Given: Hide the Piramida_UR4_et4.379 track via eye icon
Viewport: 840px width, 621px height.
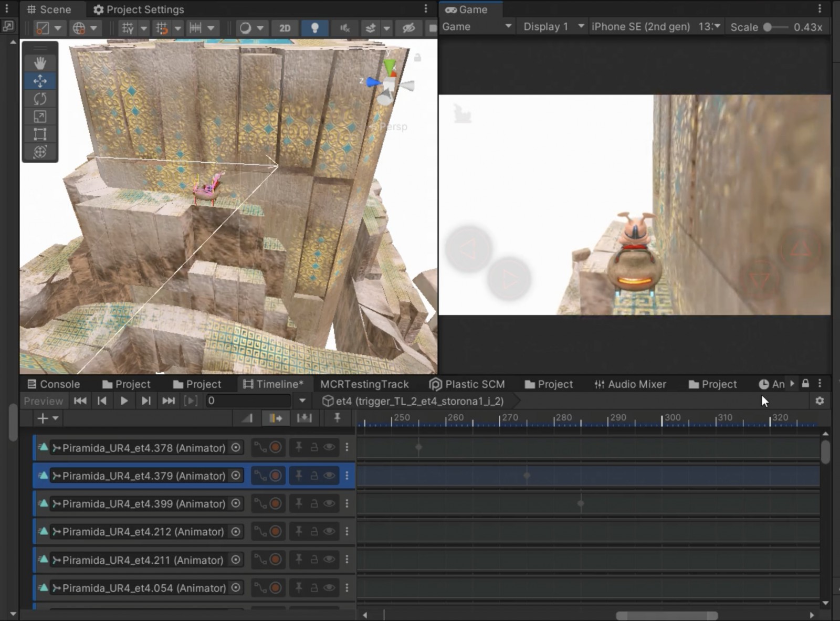Looking at the screenshot, I should coord(329,476).
